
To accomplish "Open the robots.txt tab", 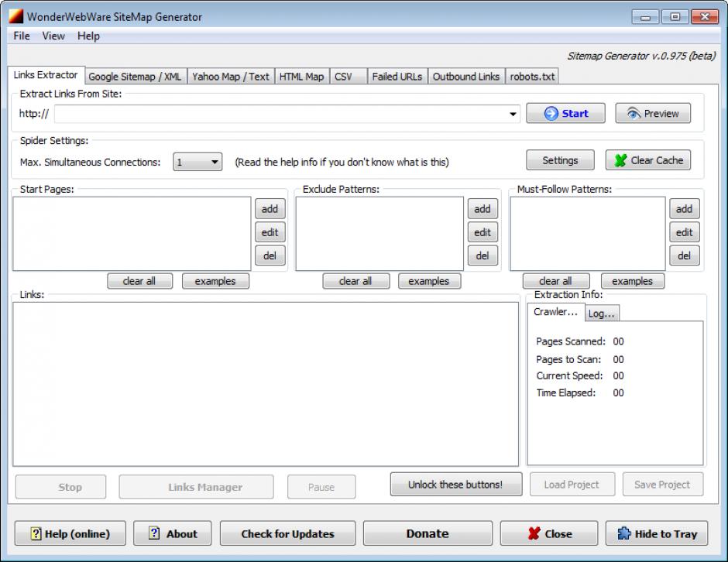I will (x=532, y=77).
